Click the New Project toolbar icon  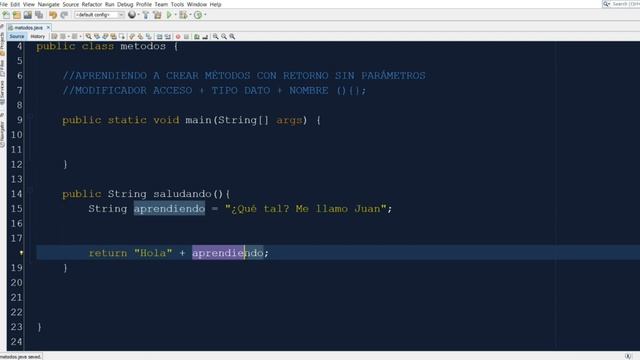pos(17,15)
